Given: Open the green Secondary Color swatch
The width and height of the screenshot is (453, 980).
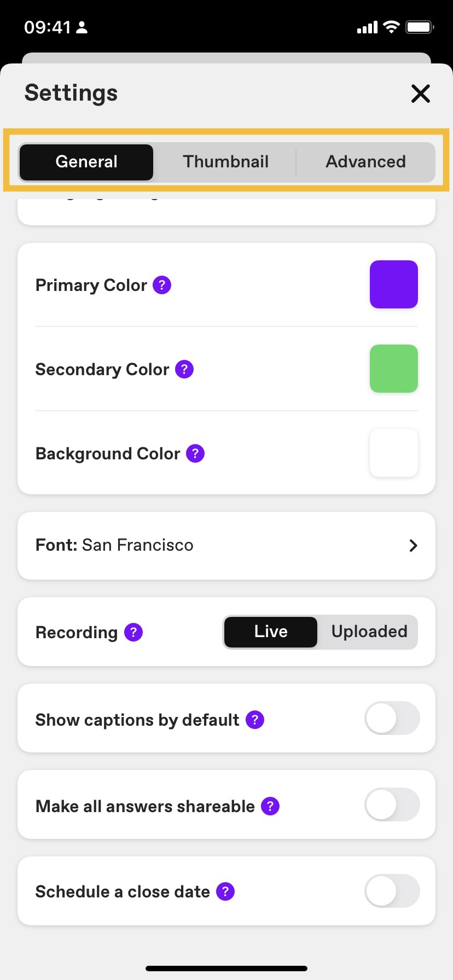Looking at the screenshot, I should 394,369.
